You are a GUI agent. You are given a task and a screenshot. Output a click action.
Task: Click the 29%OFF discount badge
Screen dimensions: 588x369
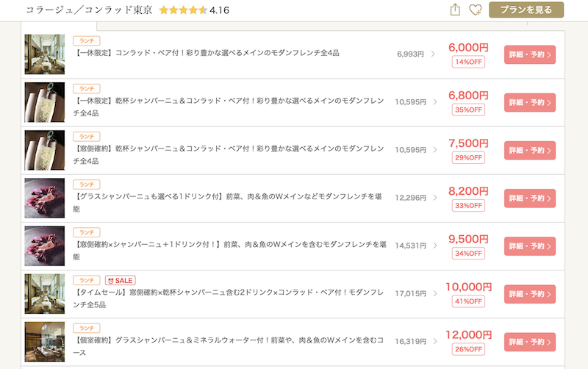[468, 158]
